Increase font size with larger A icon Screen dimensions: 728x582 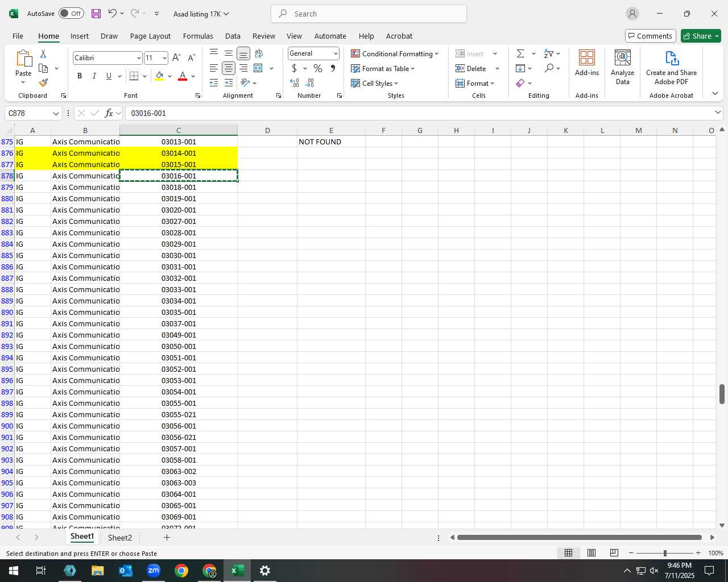(176, 57)
